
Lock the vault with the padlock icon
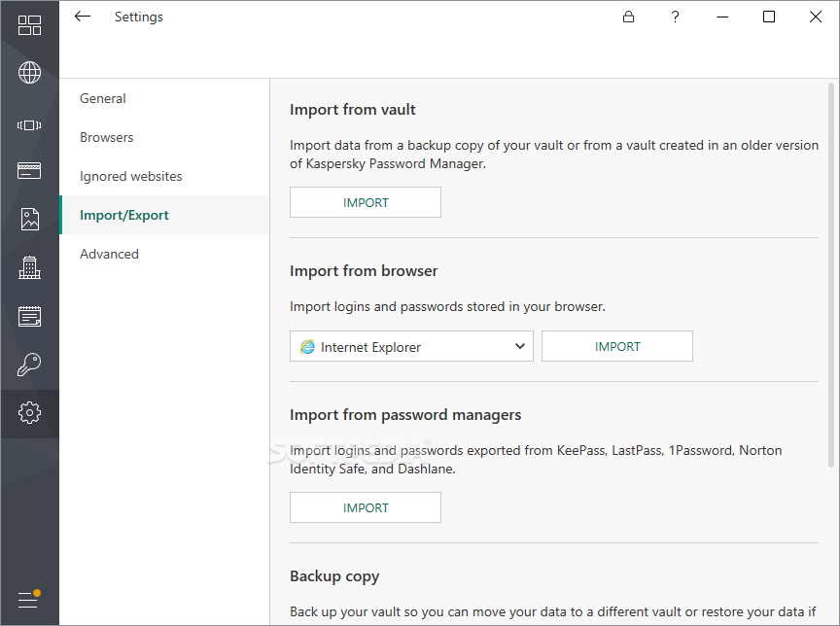[x=628, y=17]
